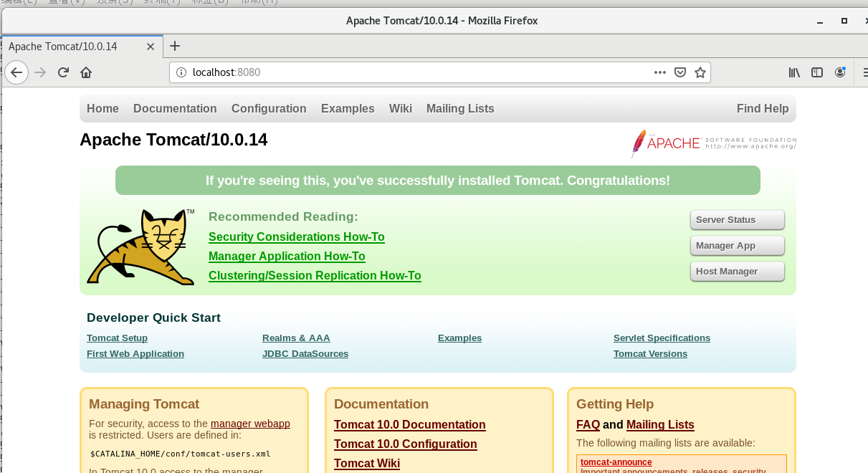Click the forward navigation arrow
868x473 pixels.
point(40,72)
